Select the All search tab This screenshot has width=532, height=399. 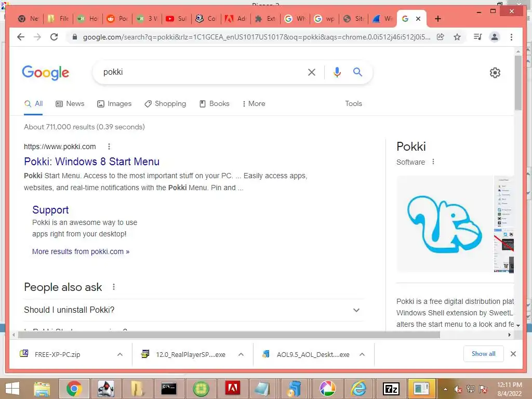[33, 104]
